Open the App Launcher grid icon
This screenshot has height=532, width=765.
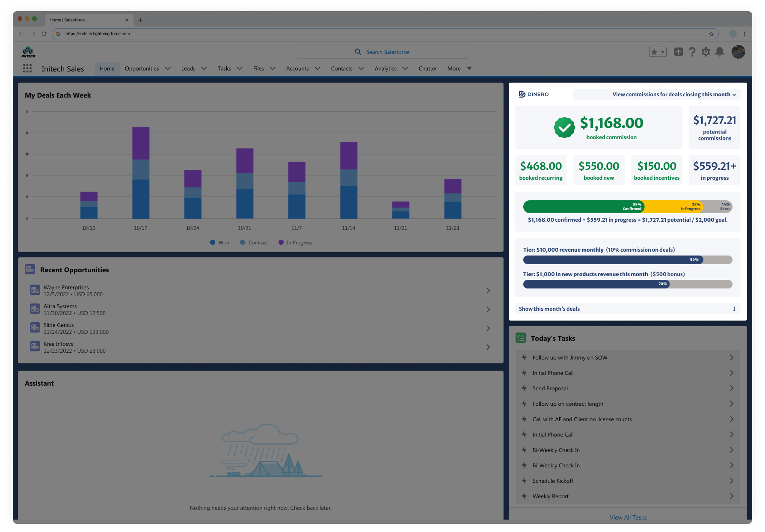pyautogui.click(x=27, y=68)
